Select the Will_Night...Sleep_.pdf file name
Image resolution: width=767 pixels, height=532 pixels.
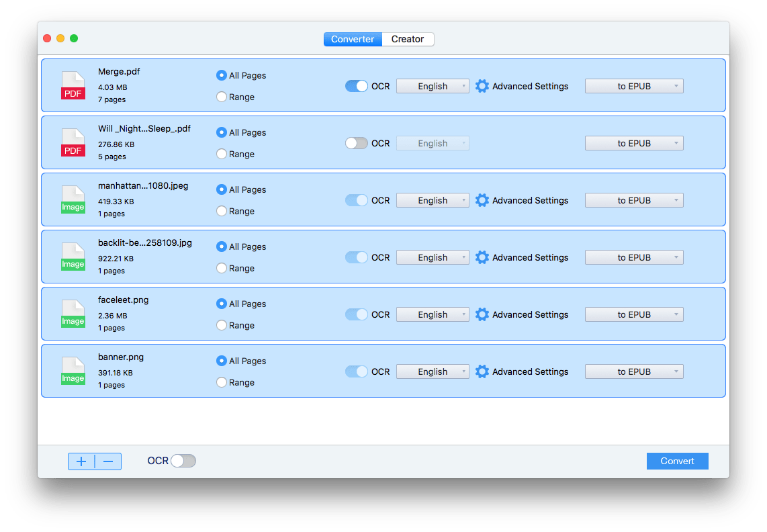tap(144, 129)
